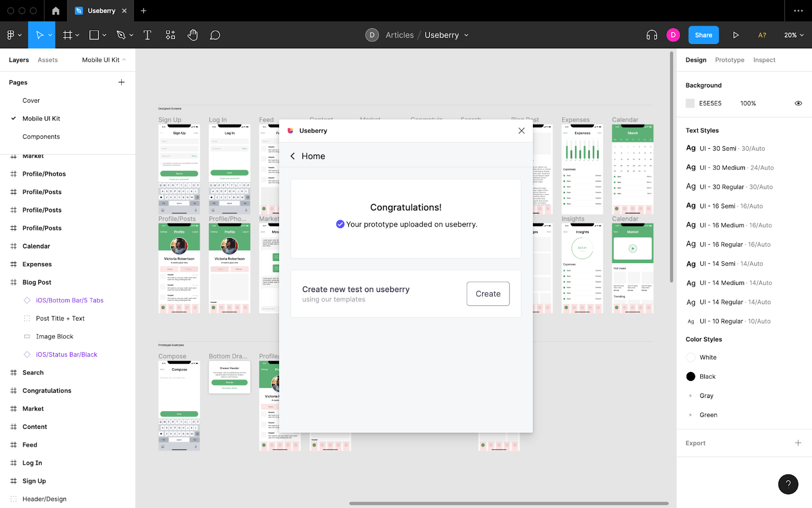Toggle background color visibility eye
Screen dimensions: 812x508
(798, 103)
